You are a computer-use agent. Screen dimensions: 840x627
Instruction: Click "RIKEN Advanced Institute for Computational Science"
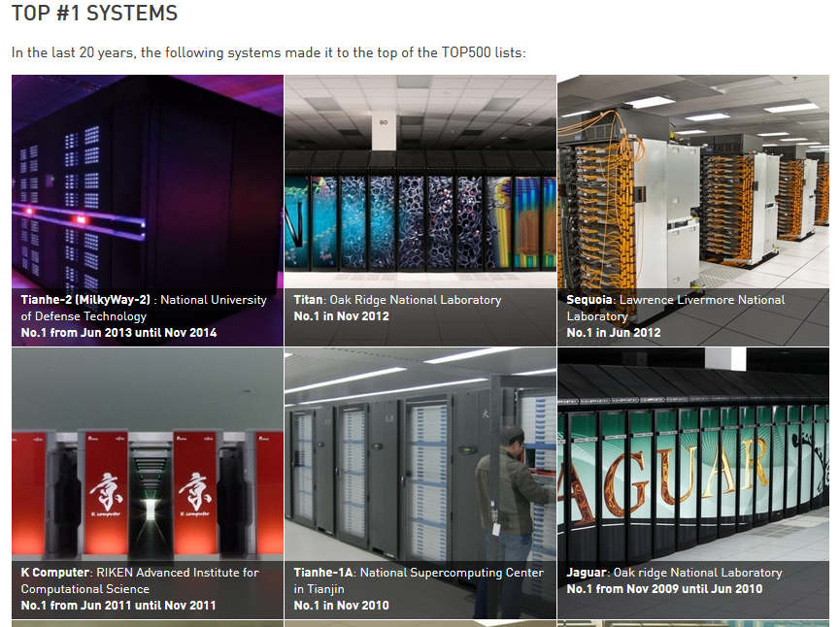(140, 580)
